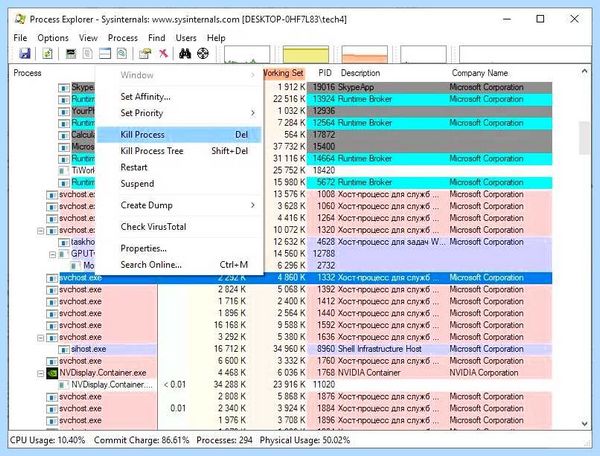Click the NVIDIA icon beside NVDisplay.Container.exe
600x456 pixels.
click(52, 373)
